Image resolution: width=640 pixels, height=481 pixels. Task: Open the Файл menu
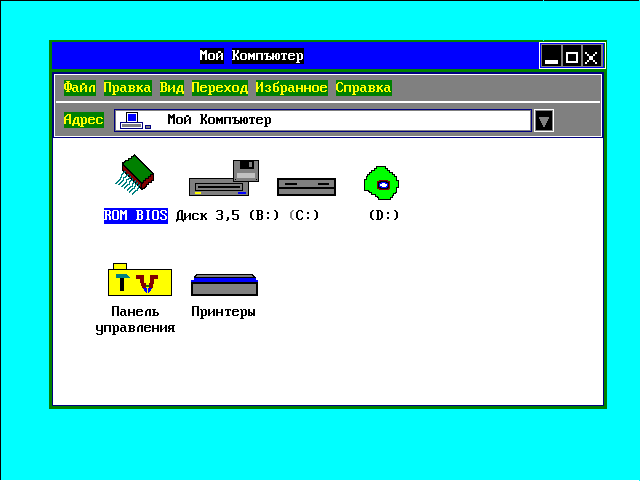80,88
